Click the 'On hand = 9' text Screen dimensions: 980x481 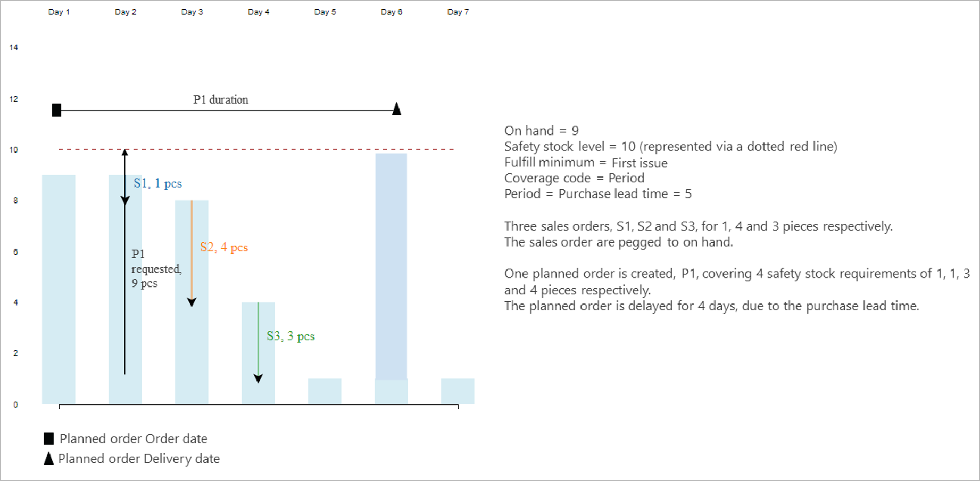pyautogui.click(x=542, y=131)
